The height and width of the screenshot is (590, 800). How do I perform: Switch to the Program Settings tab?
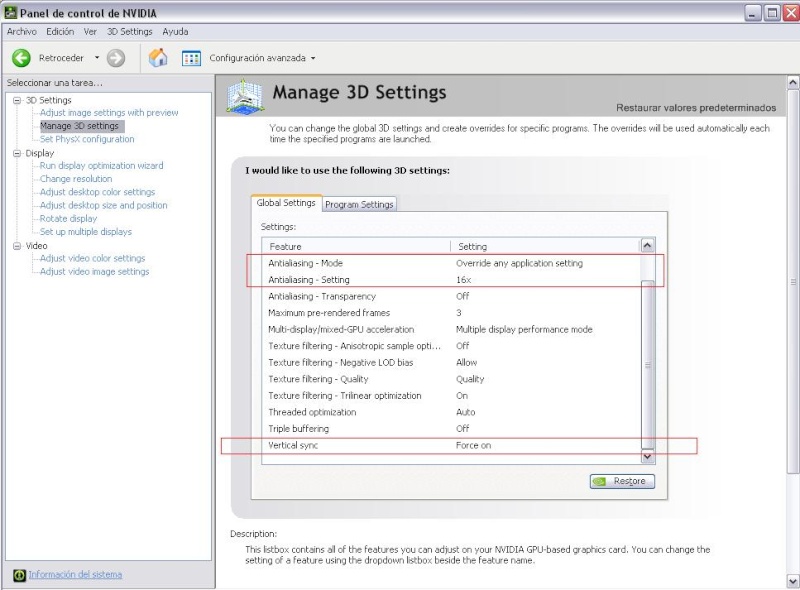(359, 204)
